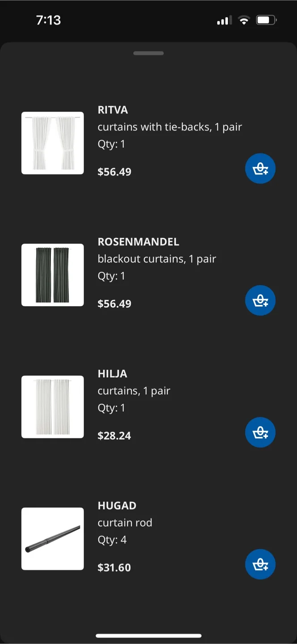Add RITVA curtains to shopping bag
This screenshot has width=297, height=644.
tap(260, 168)
